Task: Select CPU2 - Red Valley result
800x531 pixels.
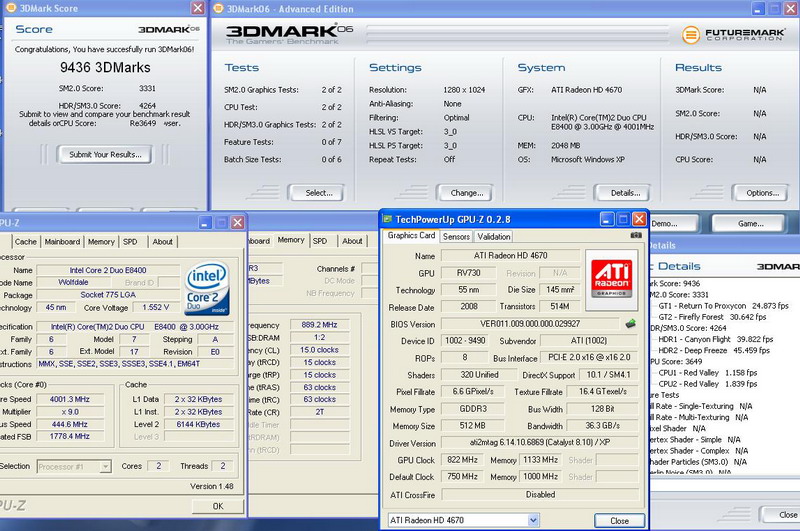Action: (707, 384)
